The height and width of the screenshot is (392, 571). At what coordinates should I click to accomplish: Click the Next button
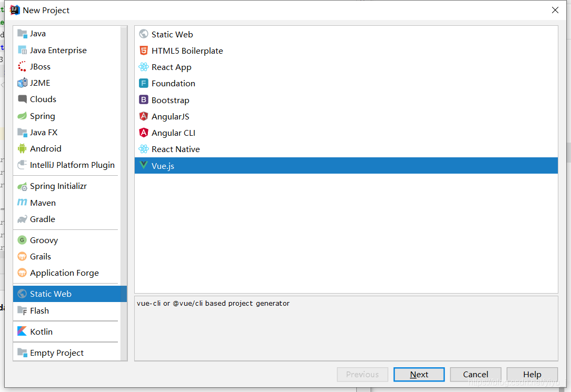click(419, 374)
